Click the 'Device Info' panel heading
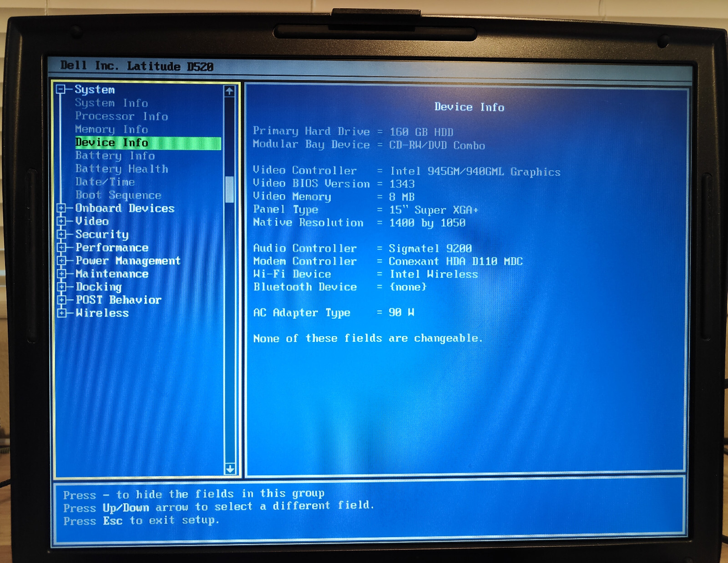 469,107
